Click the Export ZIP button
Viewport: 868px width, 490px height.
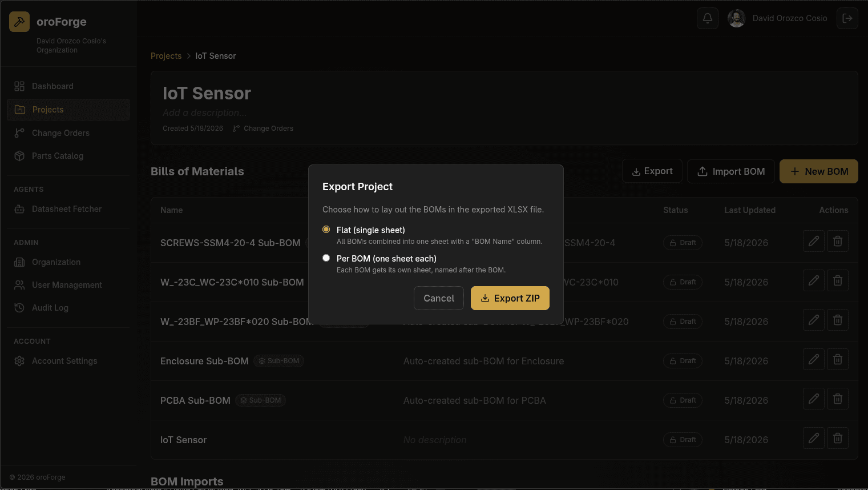point(510,298)
